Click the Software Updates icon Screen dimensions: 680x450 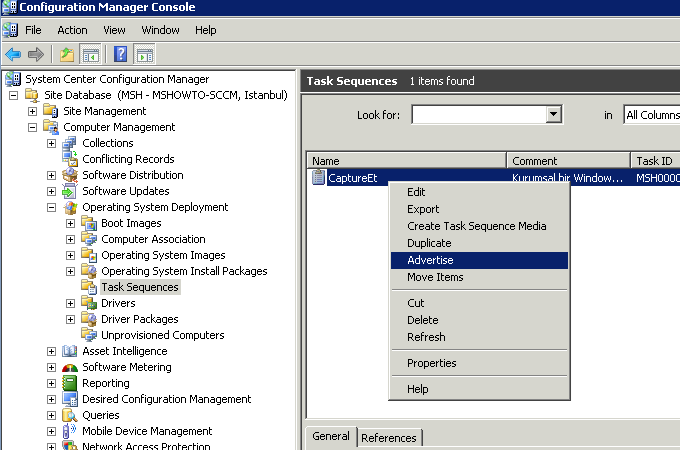(x=69, y=191)
